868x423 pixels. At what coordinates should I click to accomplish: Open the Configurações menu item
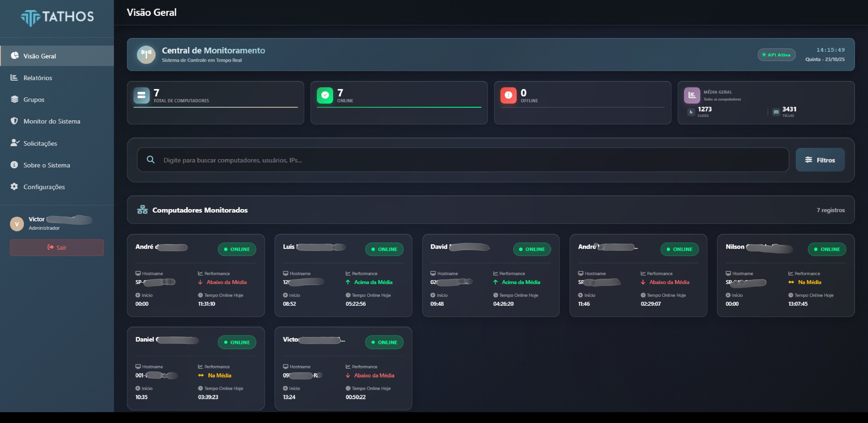44,187
